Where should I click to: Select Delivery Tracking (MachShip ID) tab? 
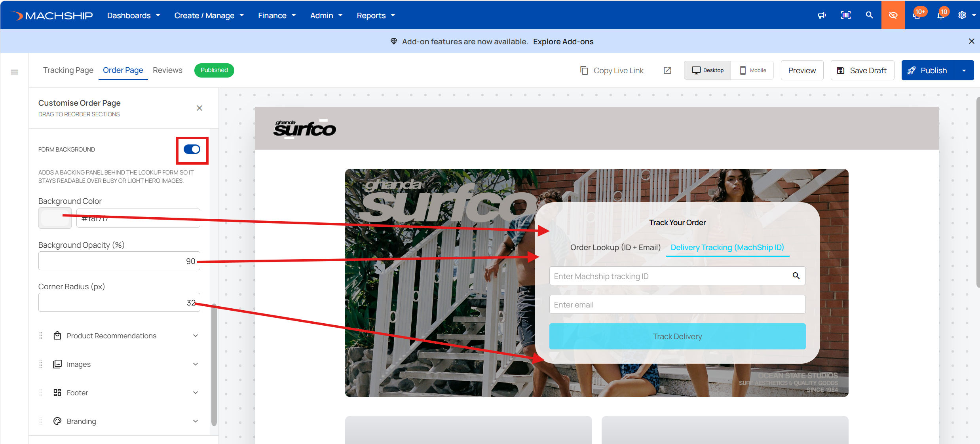(727, 247)
